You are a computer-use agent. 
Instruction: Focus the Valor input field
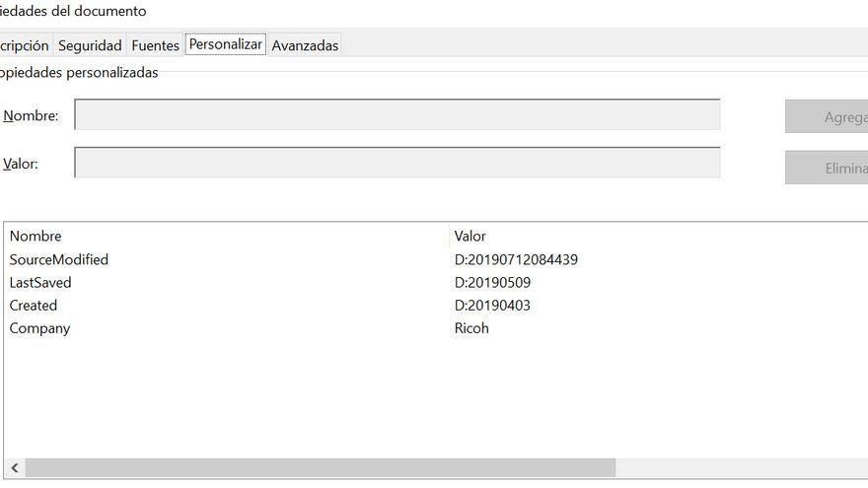(x=397, y=163)
